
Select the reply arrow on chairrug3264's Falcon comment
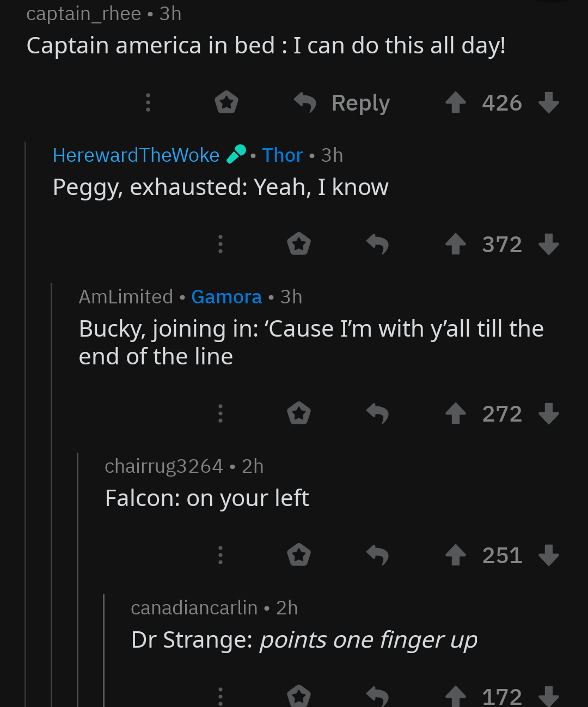coord(378,555)
